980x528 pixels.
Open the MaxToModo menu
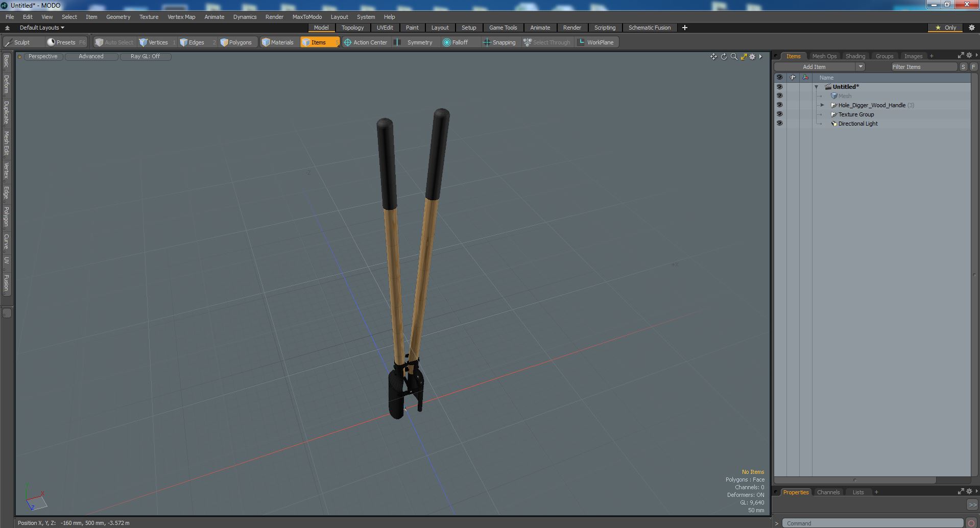tap(307, 17)
